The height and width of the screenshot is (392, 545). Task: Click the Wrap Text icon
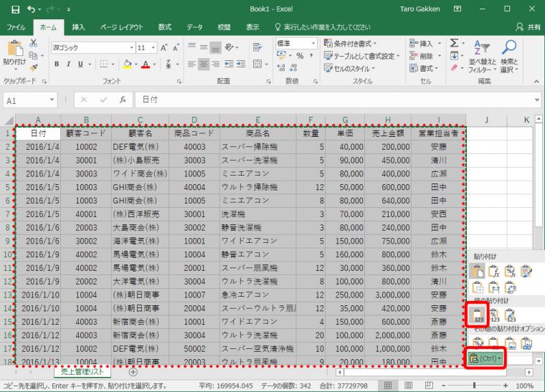point(257,47)
